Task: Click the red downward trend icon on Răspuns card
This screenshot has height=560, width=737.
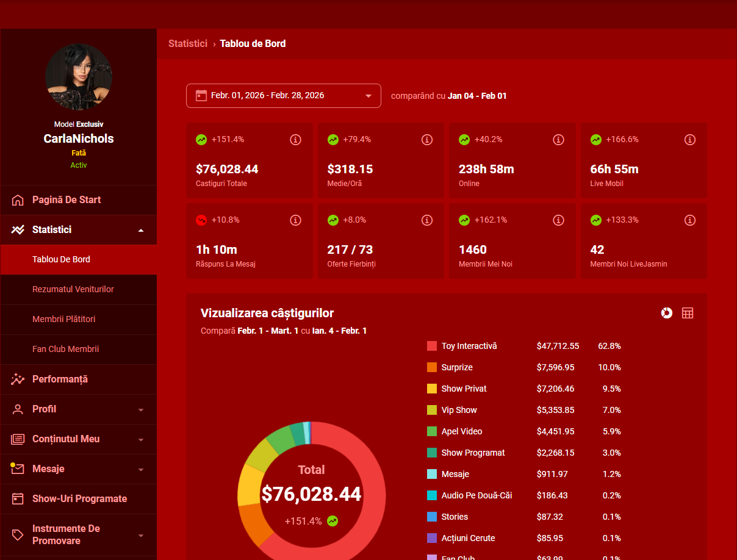Action: pyautogui.click(x=201, y=220)
